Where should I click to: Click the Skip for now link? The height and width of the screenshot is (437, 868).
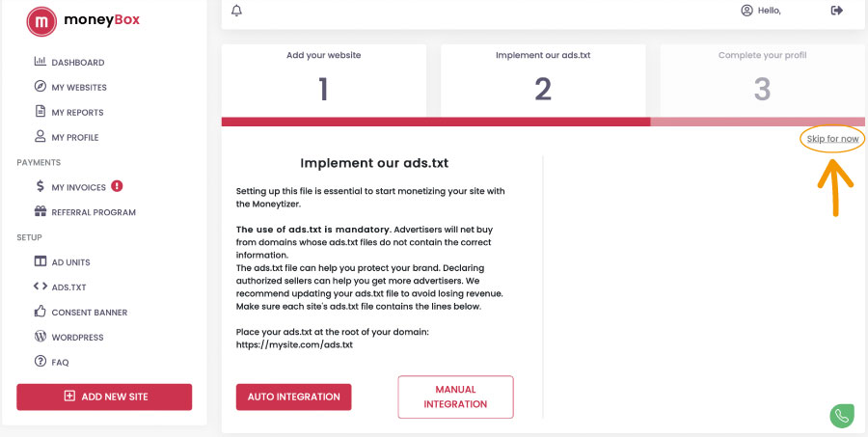(x=832, y=139)
